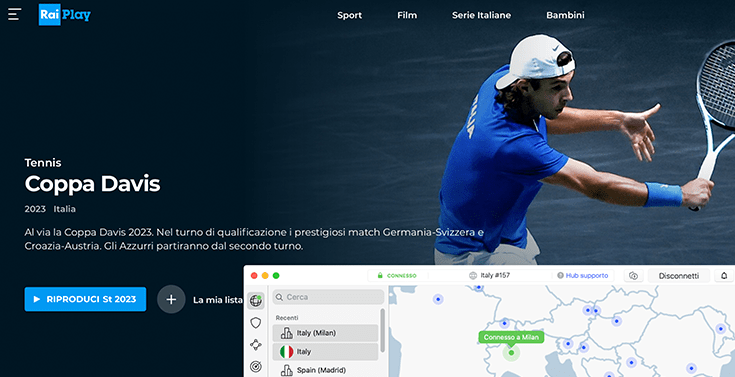Select Italy with flag in recents
This screenshot has height=377, width=735.
[x=325, y=351]
